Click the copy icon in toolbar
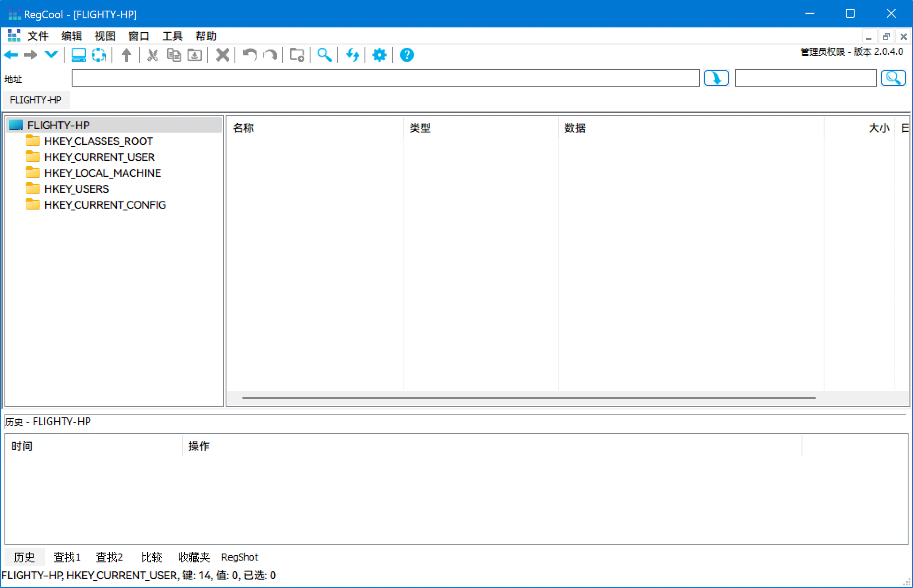This screenshot has width=913, height=588. tap(174, 55)
